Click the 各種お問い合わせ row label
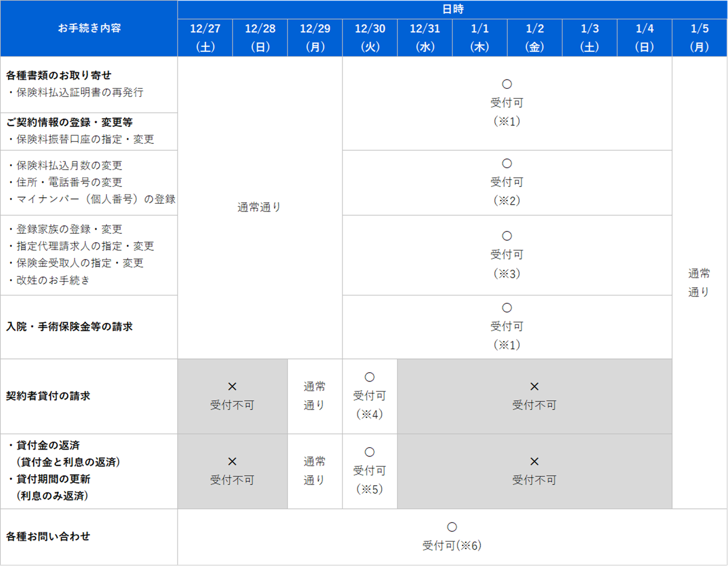 click(48, 537)
